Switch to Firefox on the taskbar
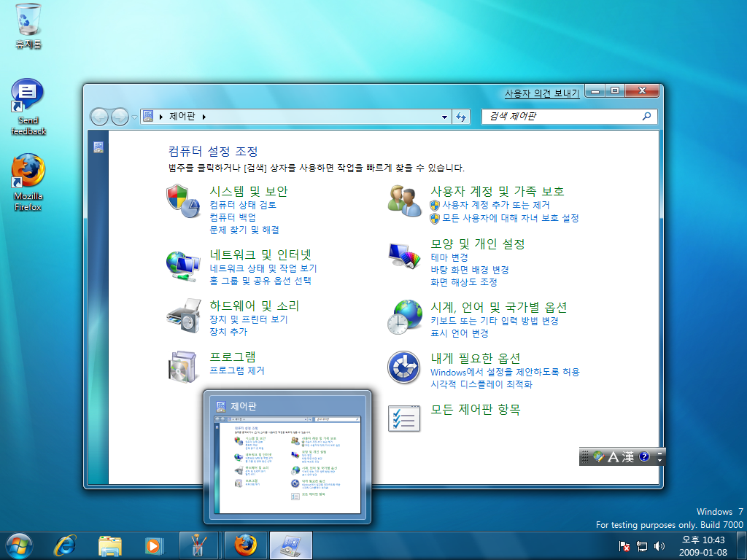This screenshot has height=560, width=747. [245, 545]
